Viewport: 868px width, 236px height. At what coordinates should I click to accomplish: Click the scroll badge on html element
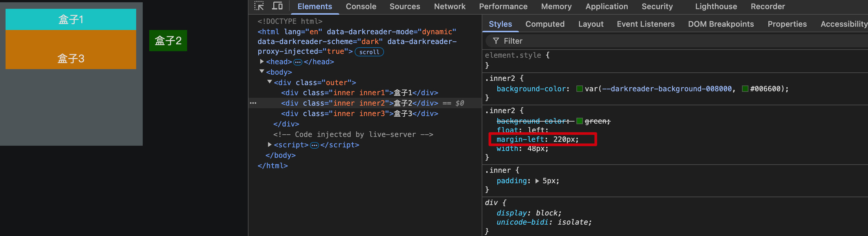(369, 52)
